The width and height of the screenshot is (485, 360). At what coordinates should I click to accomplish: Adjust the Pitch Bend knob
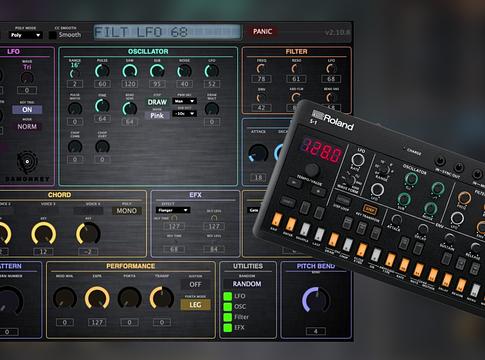pyautogui.click(x=315, y=300)
